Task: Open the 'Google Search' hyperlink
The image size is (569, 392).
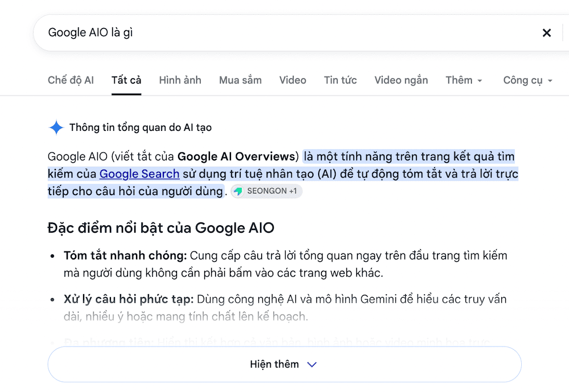Action: pos(139,174)
